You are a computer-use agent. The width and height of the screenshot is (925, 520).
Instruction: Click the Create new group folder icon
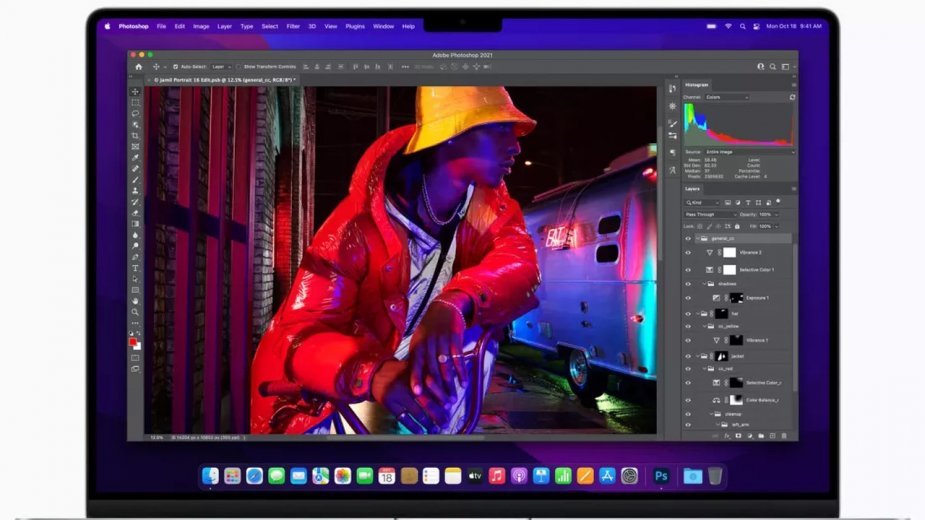(x=761, y=436)
